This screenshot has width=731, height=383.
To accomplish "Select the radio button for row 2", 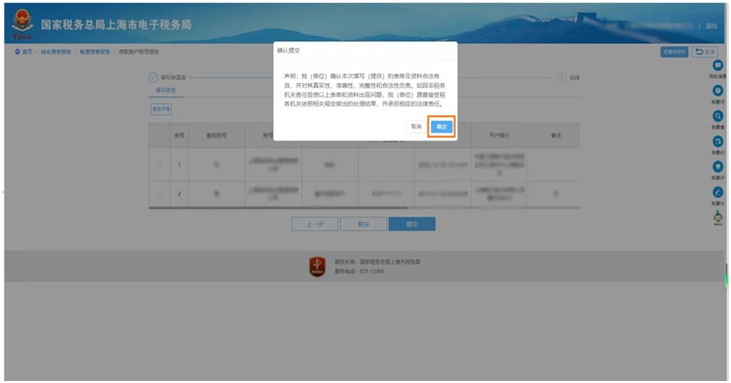I will pyautogui.click(x=159, y=194).
